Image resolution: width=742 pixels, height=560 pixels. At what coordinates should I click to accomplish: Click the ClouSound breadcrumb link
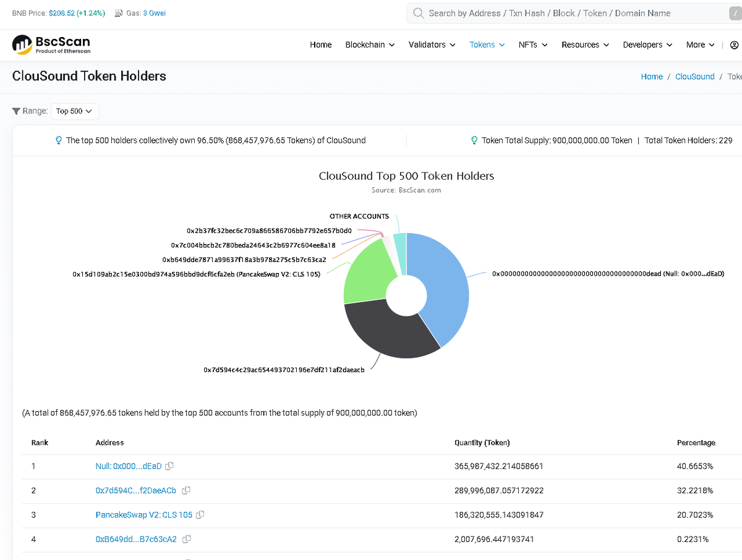click(x=695, y=77)
